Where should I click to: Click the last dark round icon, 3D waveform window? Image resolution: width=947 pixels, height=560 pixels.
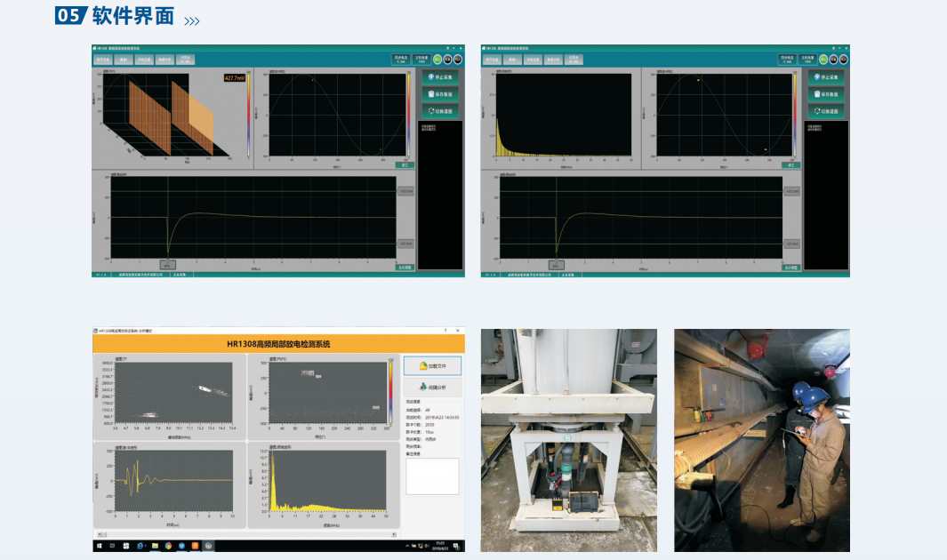click(x=458, y=60)
